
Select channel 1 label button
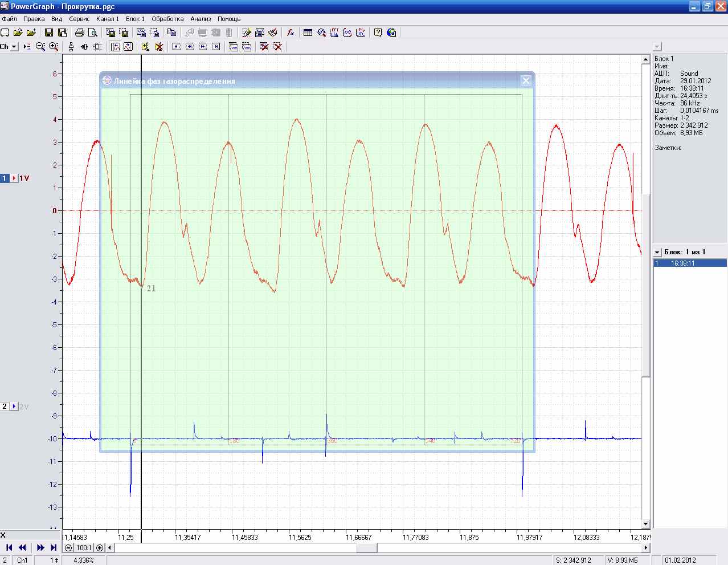[x=5, y=178]
